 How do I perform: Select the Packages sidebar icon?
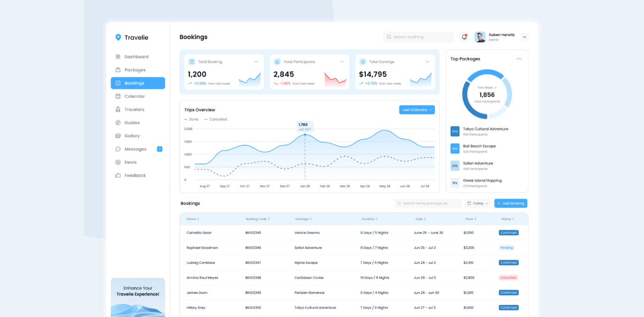coord(118,70)
